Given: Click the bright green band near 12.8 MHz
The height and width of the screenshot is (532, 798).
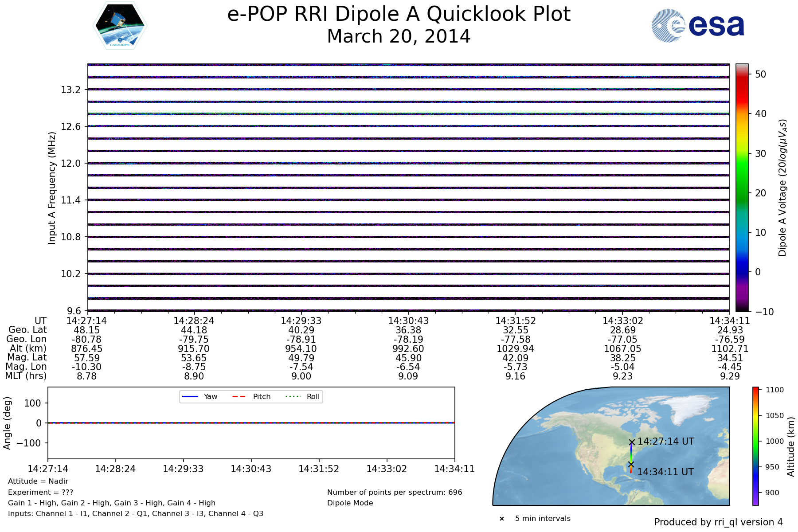Looking at the screenshot, I should tap(408, 114).
